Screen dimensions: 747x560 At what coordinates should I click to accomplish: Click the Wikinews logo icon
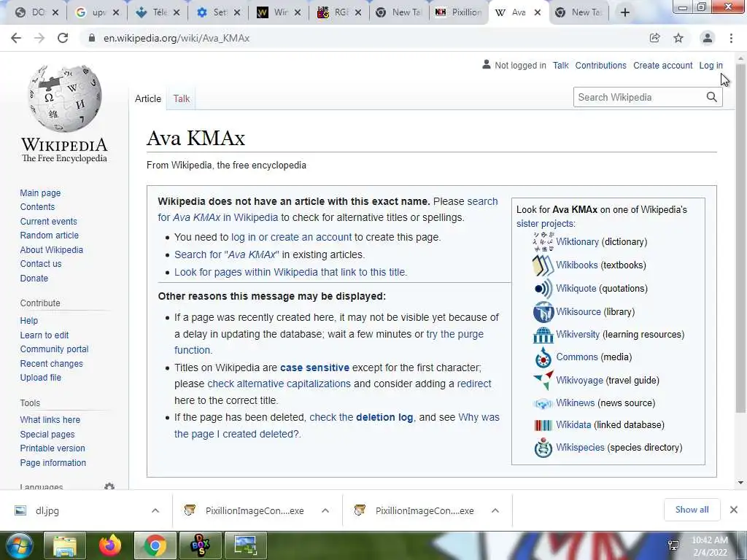(x=543, y=403)
